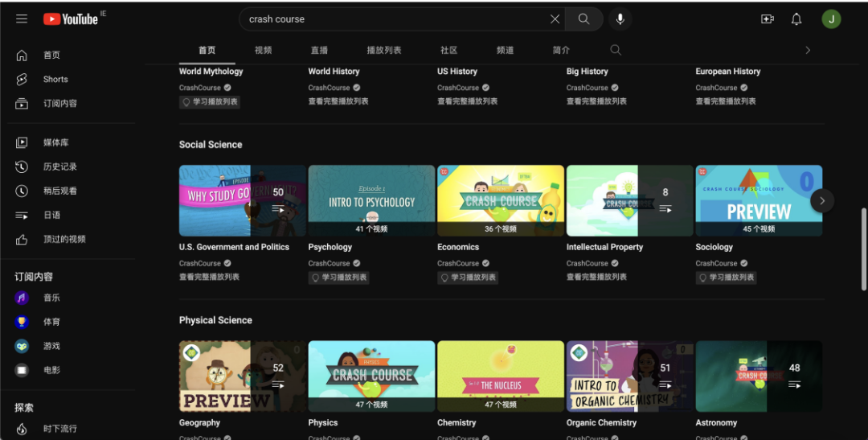Click 学习播放列表 badge under Psychology
The height and width of the screenshot is (440, 868).
tap(339, 278)
